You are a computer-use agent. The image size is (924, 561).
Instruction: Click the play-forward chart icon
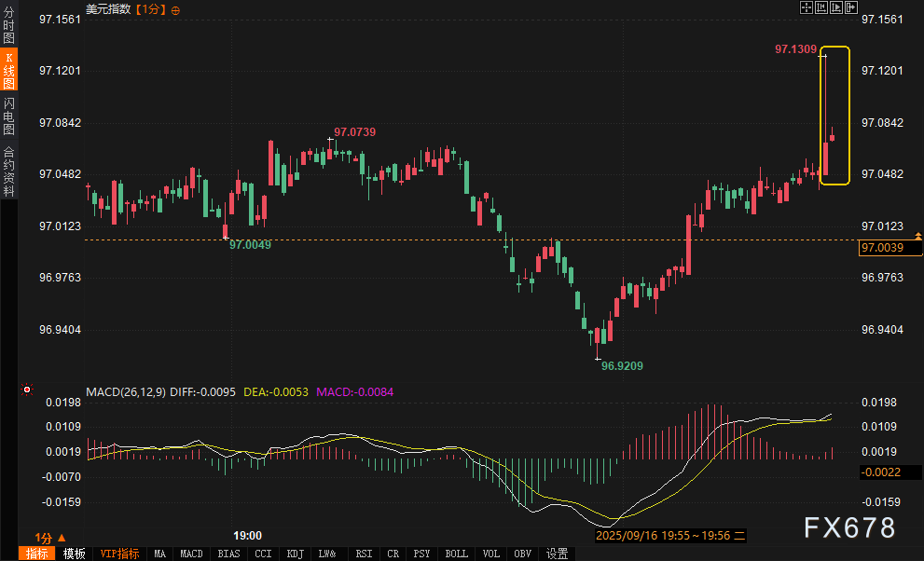(x=836, y=7)
